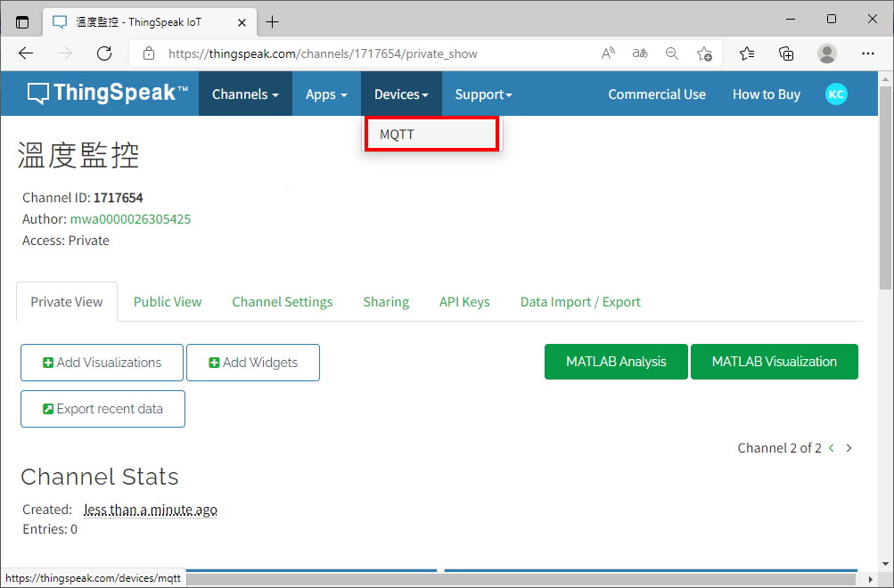Open MATLAB Analysis
The width and height of the screenshot is (894, 588).
(x=616, y=361)
